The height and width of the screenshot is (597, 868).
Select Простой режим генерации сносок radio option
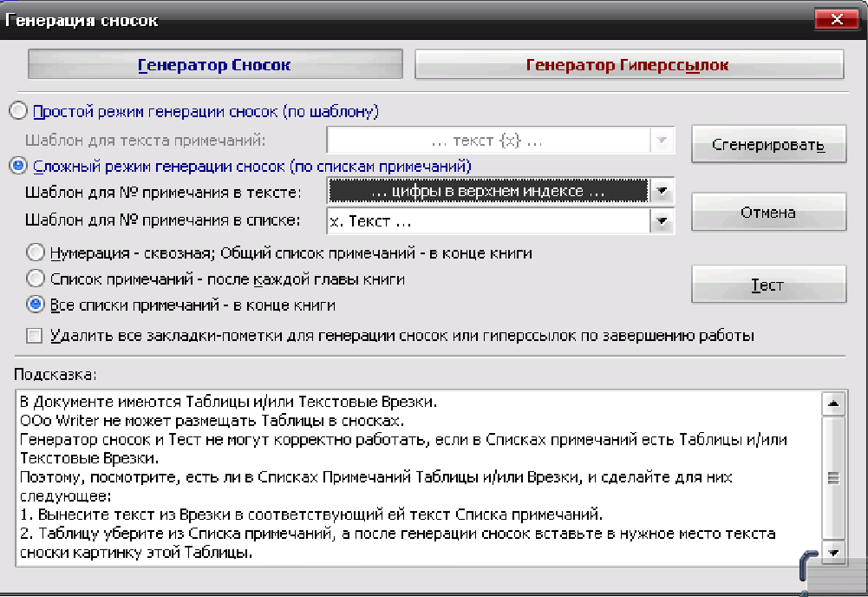click(x=17, y=111)
